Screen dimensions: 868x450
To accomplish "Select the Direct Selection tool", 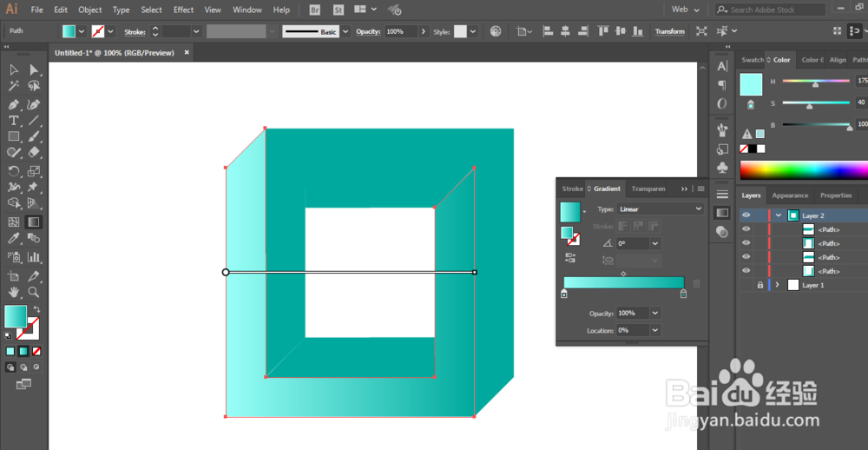I will 34,69.
